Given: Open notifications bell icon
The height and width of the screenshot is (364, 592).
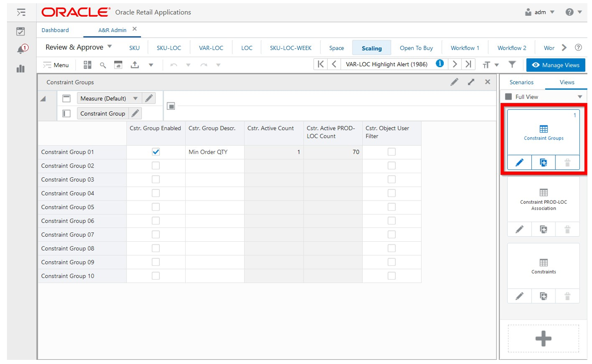Looking at the screenshot, I should coord(21,49).
